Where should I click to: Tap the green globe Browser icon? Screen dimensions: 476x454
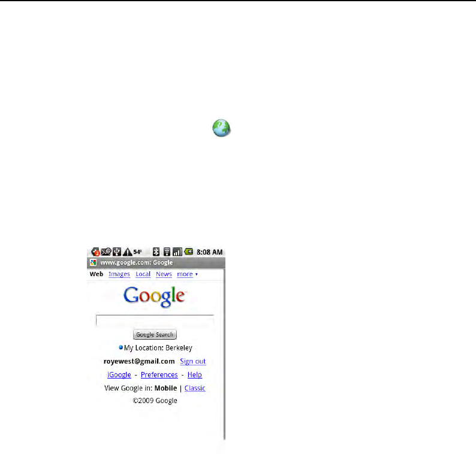pos(221,128)
